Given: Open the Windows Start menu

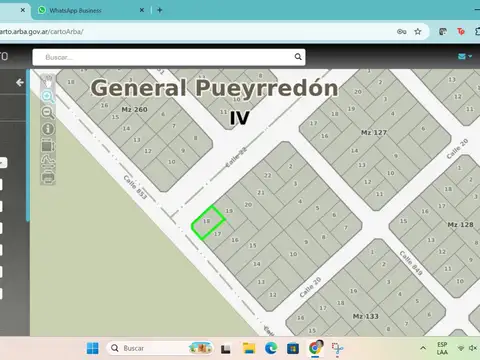Looking at the screenshot, I should pos(93,348).
